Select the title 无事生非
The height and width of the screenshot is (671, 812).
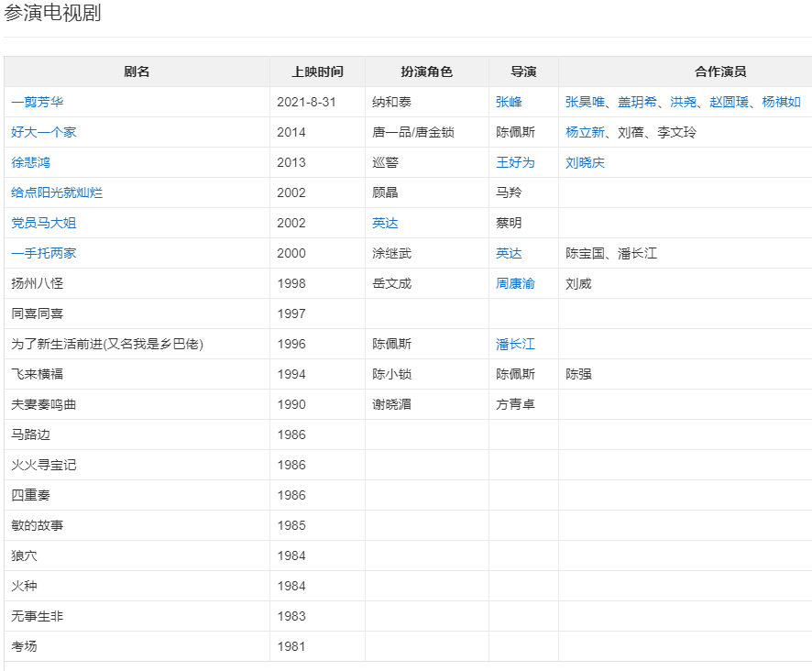38,616
